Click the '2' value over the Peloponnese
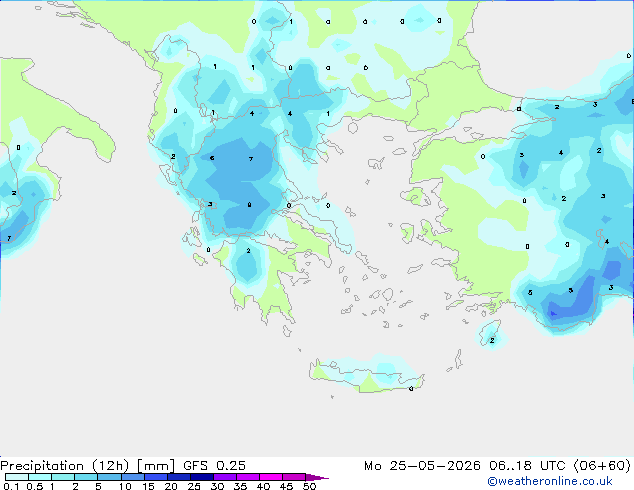 248,251
